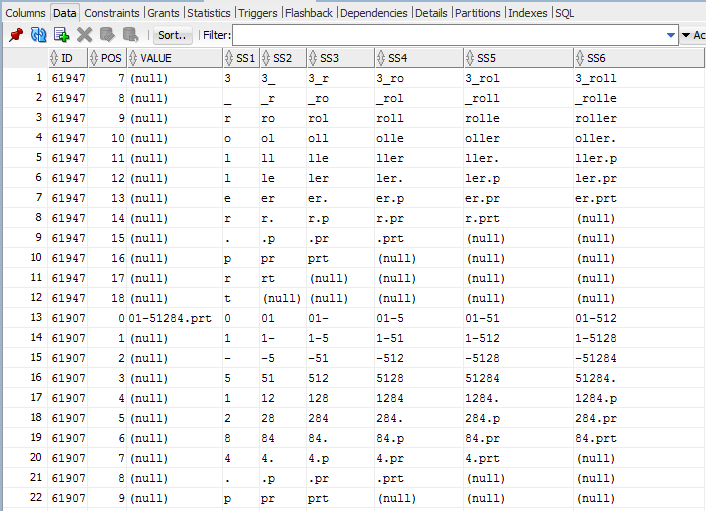The image size is (706, 511).
Task: Rollback changes icon
Action: 130,35
